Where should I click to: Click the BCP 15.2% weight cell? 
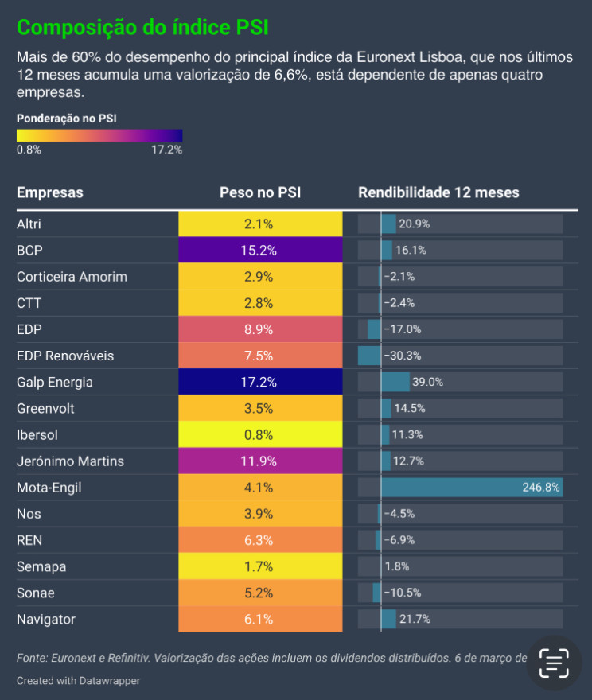point(260,250)
